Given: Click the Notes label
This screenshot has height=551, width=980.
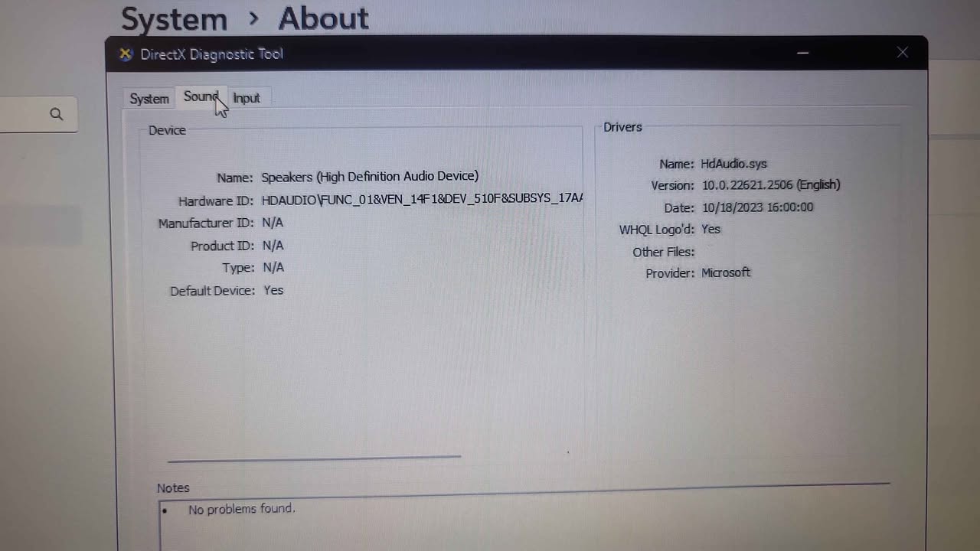Looking at the screenshot, I should coord(173,487).
